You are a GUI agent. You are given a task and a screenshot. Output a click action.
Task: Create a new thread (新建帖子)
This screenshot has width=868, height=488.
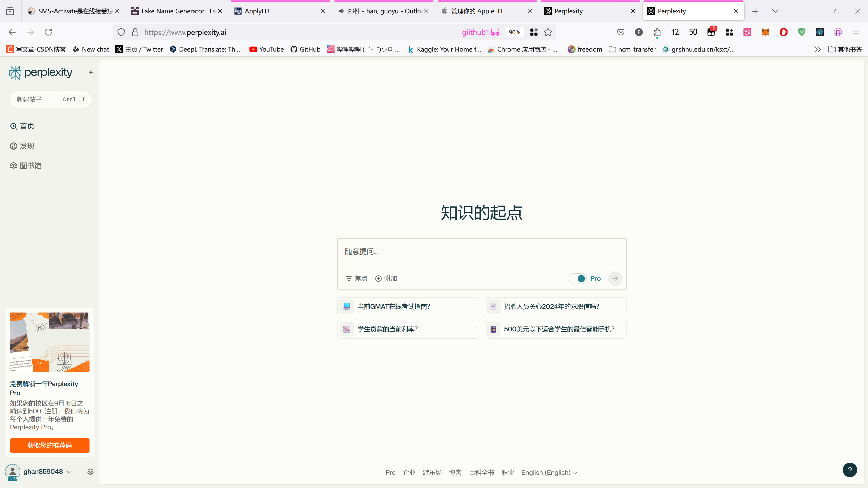pos(51,99)
